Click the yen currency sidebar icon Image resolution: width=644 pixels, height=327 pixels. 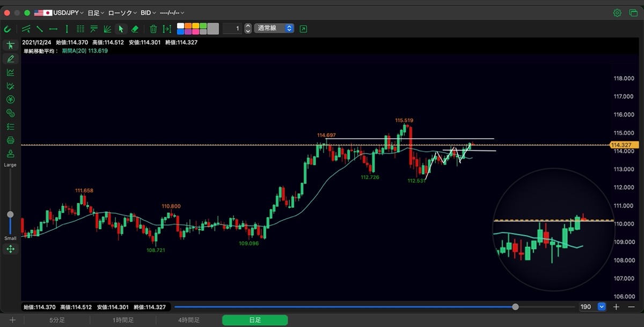(10, 99)
